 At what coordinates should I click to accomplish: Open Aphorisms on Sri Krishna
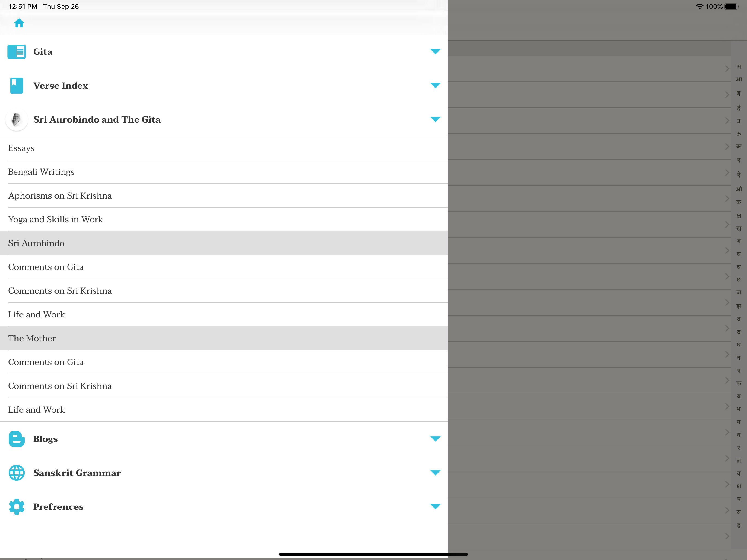point(224,196)
